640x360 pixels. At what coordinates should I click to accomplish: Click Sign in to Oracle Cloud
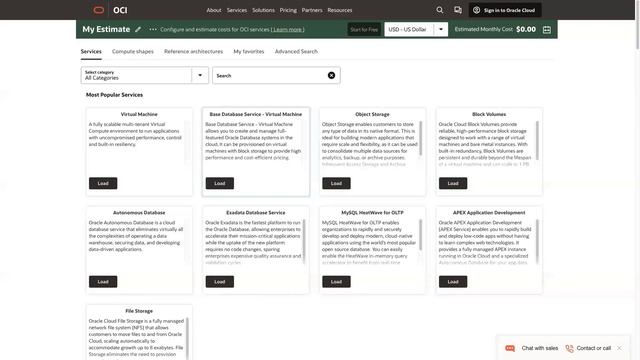point(505,10)
